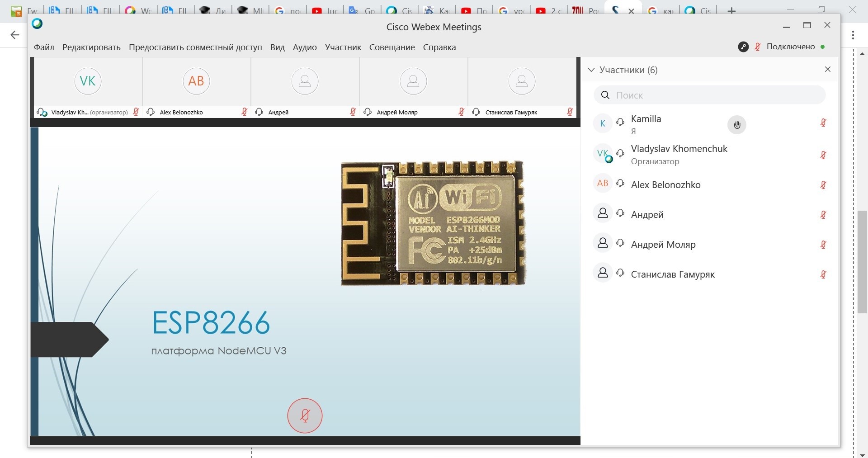
Task: Toggle Kamilla's muted microphone in participant list
Action: [x=823, y=123]
